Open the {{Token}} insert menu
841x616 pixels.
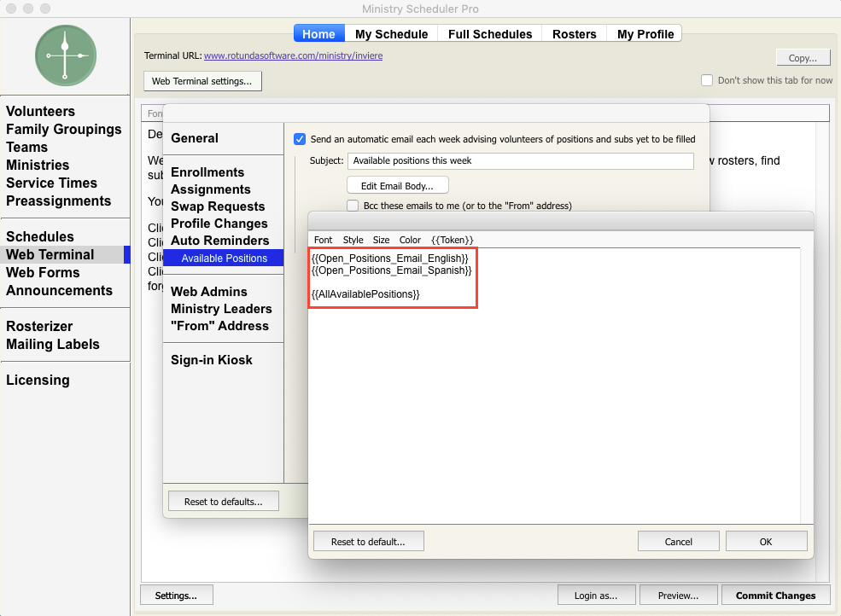coord(453,240)
